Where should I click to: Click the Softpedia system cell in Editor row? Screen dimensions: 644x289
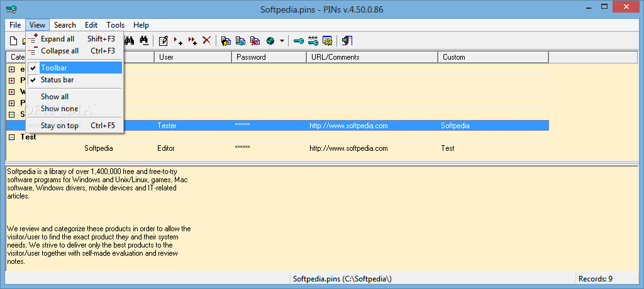[99, 148]
